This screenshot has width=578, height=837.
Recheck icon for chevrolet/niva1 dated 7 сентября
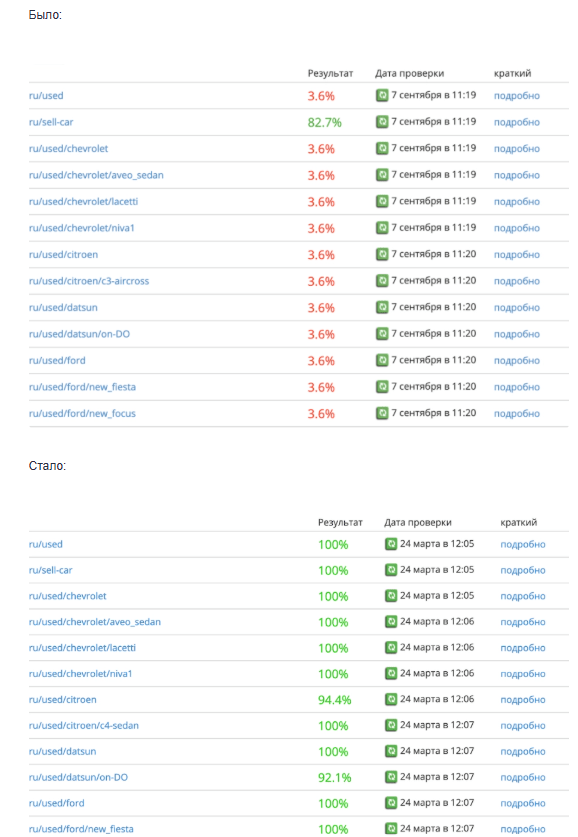point(382,228)
